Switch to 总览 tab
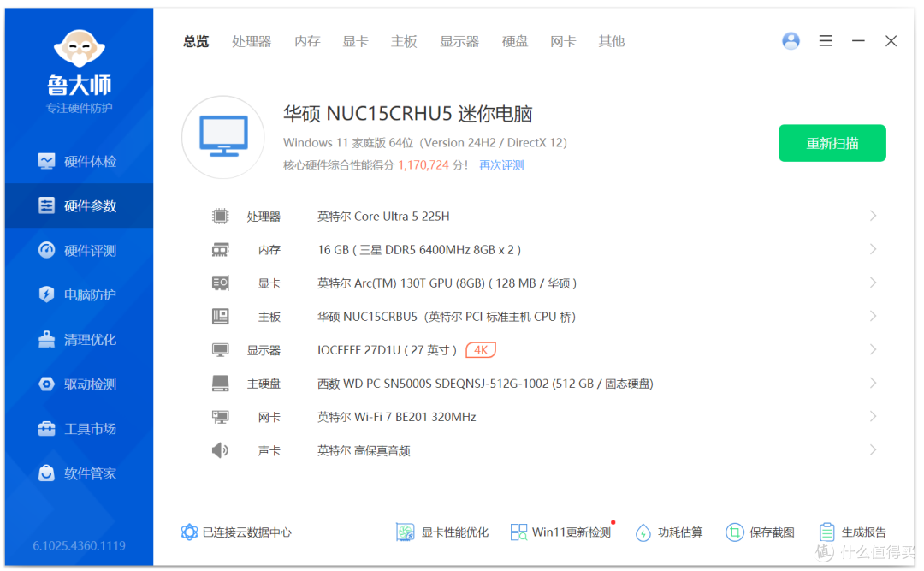This screenshot has height=571, width=924. click(x=196, y=41)
